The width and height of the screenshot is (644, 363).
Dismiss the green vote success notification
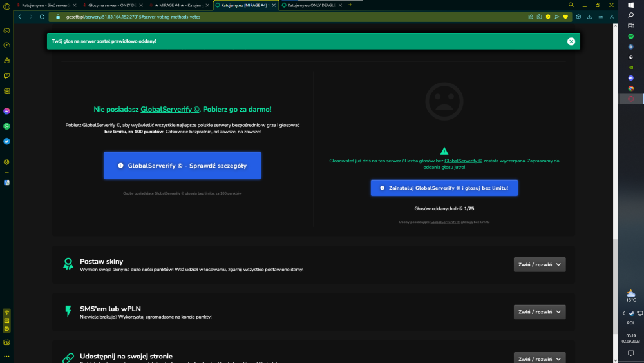571,41
